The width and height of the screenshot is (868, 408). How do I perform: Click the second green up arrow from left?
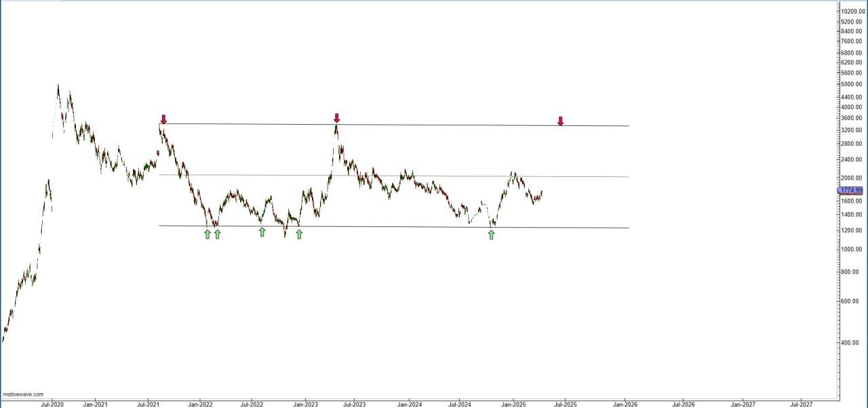217,234
